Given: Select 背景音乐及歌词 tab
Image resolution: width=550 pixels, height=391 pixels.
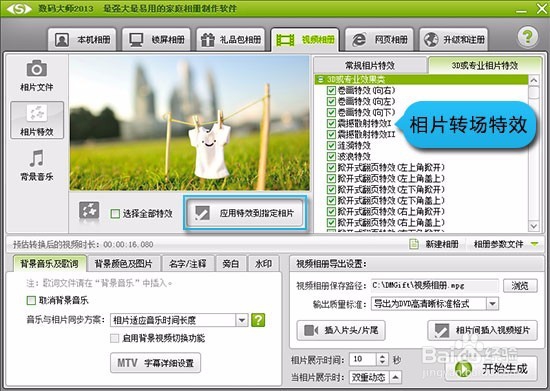Looking at the screenshot, I should 49,264.
